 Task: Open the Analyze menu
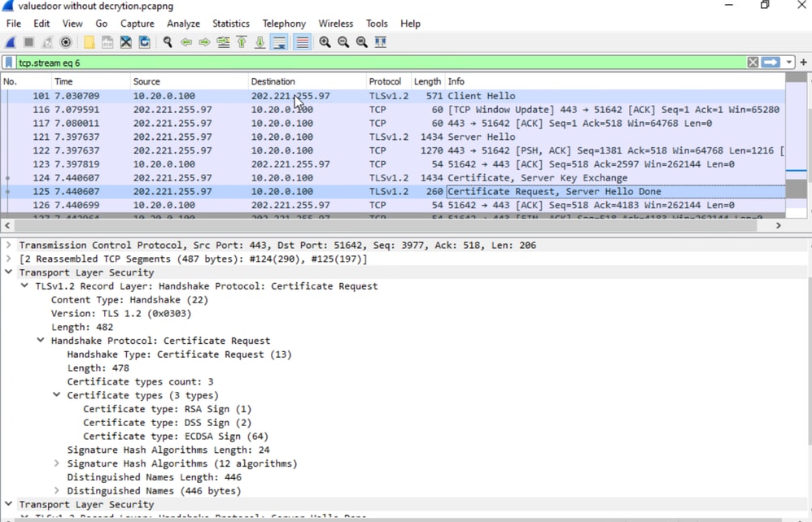click(183, 24)
